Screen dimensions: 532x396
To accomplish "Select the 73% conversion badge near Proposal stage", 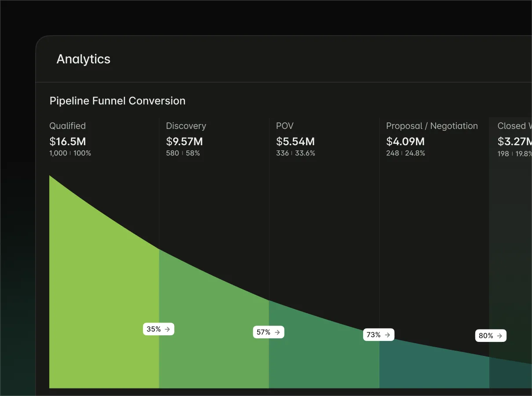I will pyautogui.click(x=379, y=334).
